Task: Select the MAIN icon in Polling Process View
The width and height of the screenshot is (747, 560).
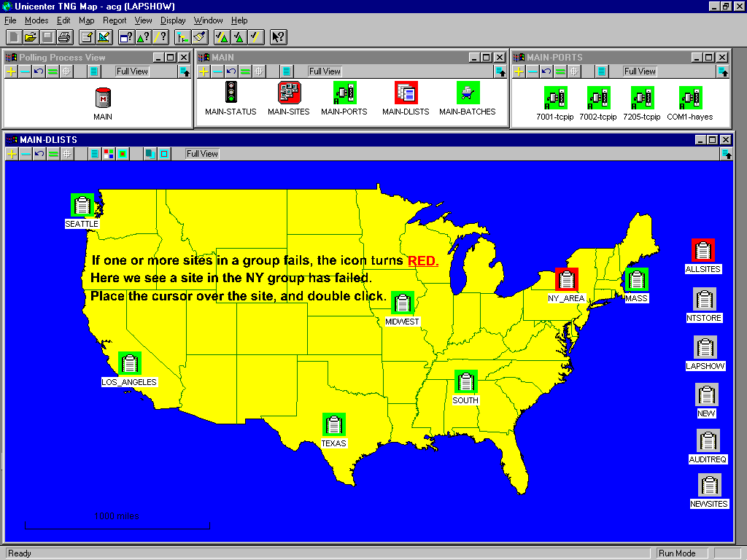Action: click(103, 98)
